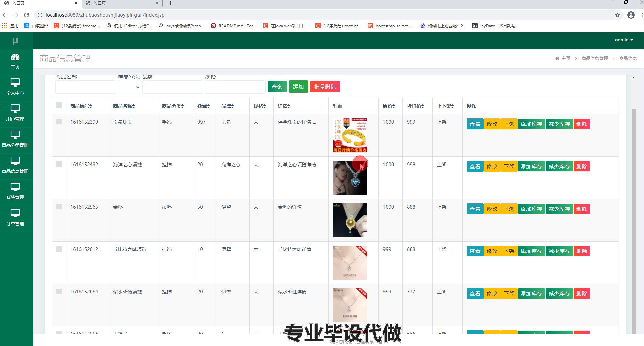
Task: Expand the admin user menu
Action: (624, 40)
